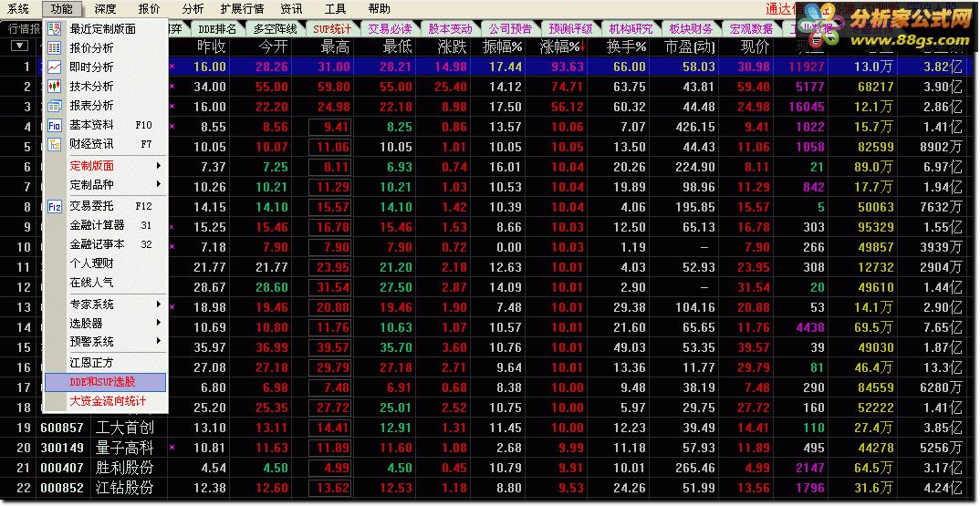Screen dimensions: 980x506
Task: Click the 最近定制版面 menu icon
Action: coord(55,29)
